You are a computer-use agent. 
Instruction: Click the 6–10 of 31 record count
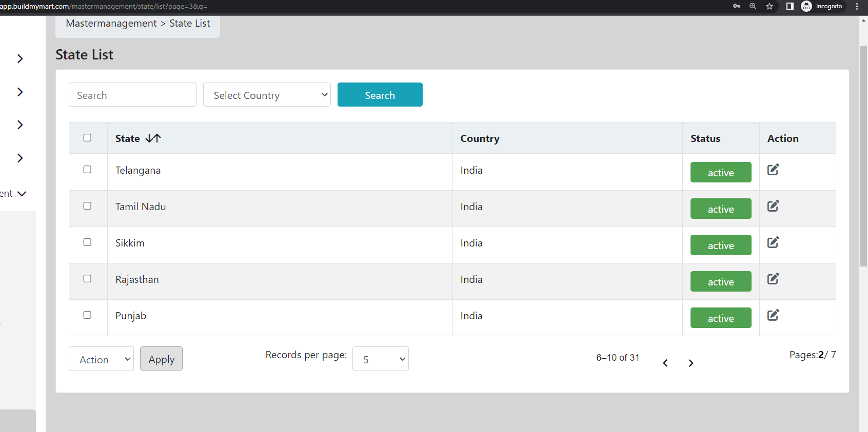click(x=618, y=358)
